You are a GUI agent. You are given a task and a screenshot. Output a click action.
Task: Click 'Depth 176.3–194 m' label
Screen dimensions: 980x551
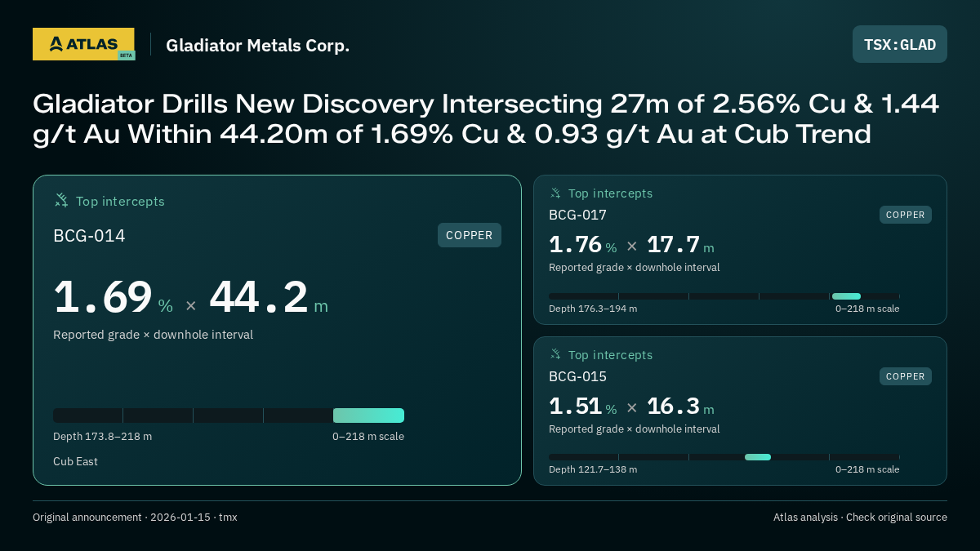pyautogui.click(x=593, y=309)
